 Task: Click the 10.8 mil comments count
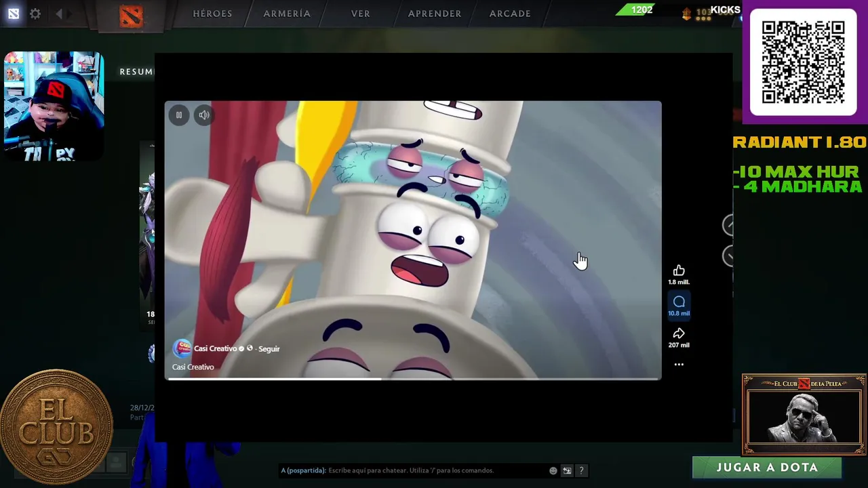point(679,313)
